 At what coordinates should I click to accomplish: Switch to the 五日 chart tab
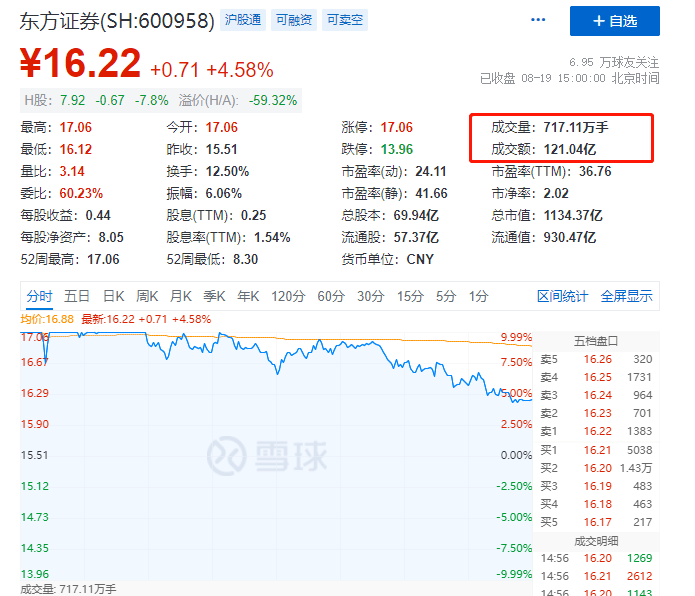point(77,296)
